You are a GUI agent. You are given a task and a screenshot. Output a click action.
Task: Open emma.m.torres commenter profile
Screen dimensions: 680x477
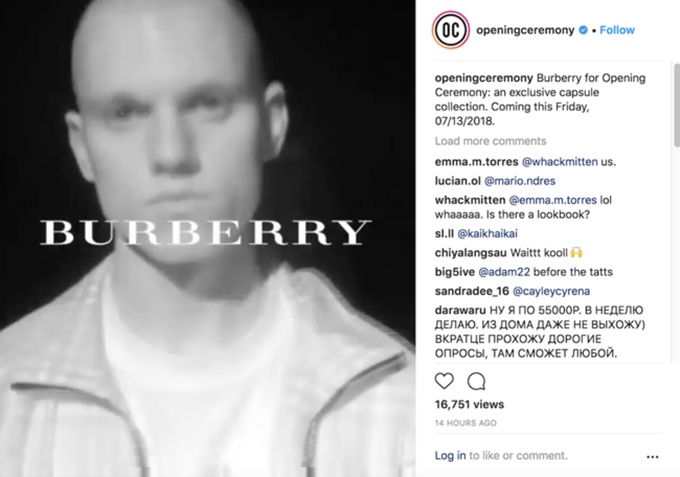tap(476, 162)
